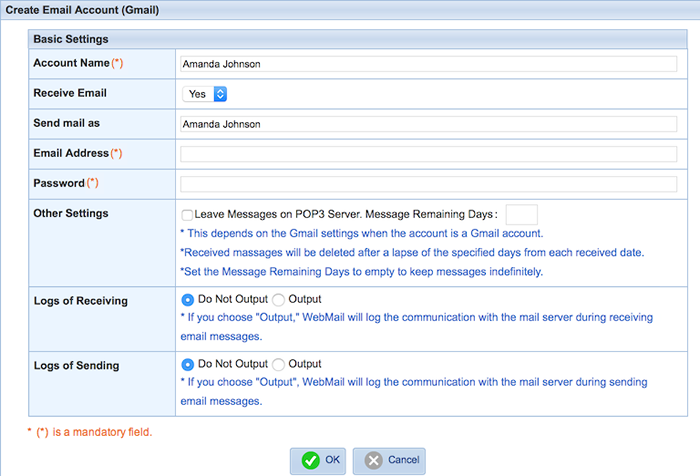Image resolution: width=700 pixels, height=476 pixels.
Task: Click the Message Remaining Days box
Action: (521, 215)
